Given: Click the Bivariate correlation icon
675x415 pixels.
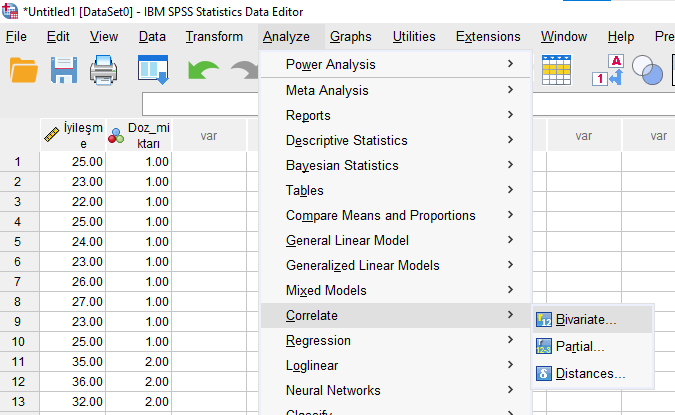Looking at the screenshot, I should (x=544, y=320).
